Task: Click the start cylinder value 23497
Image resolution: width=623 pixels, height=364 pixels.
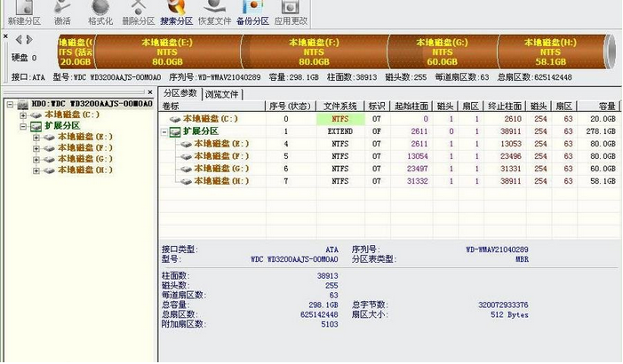Action: (417, 169)
